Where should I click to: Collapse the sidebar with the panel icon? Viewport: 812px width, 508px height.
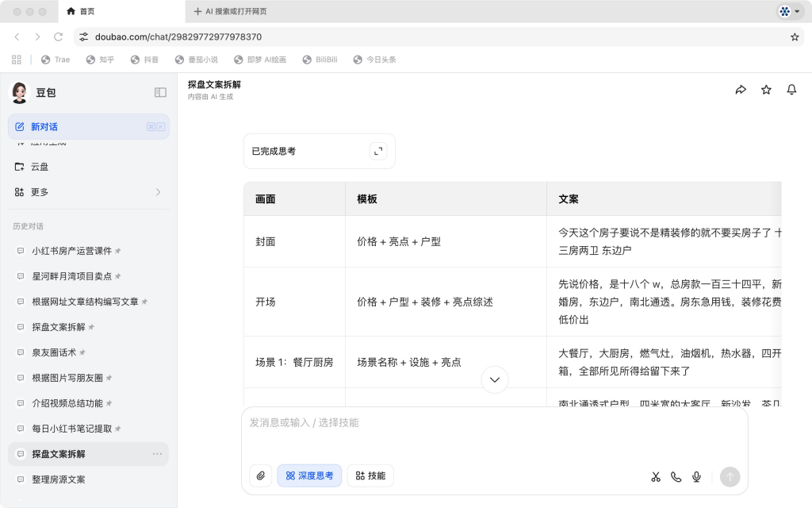click(160, 92)
